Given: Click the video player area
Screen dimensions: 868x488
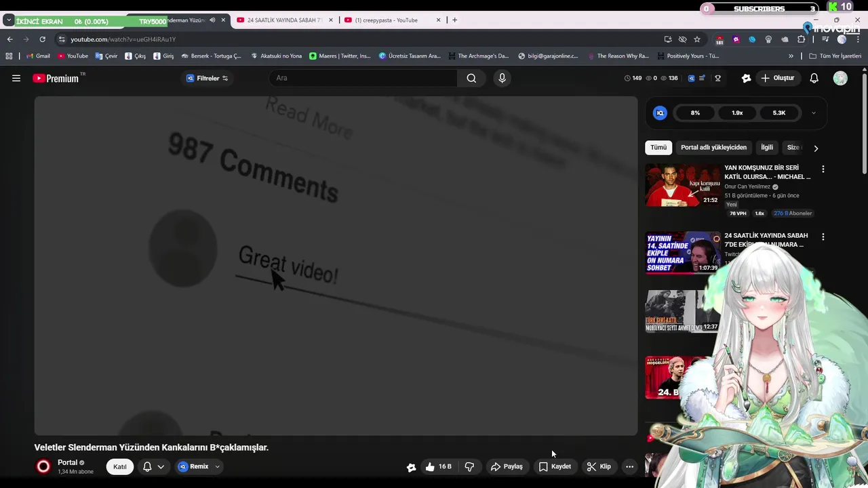Looking at the screenshot, I should coord(336,266).
